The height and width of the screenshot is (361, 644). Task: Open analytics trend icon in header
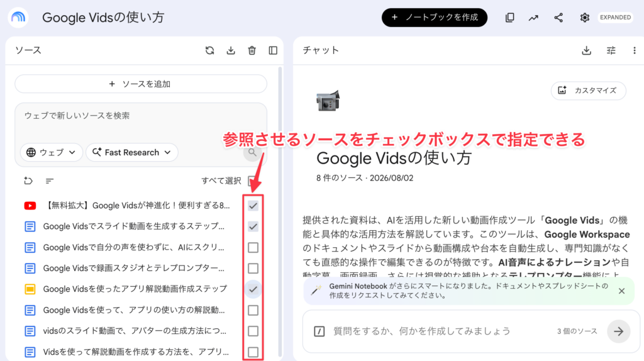tap(533, 18)
